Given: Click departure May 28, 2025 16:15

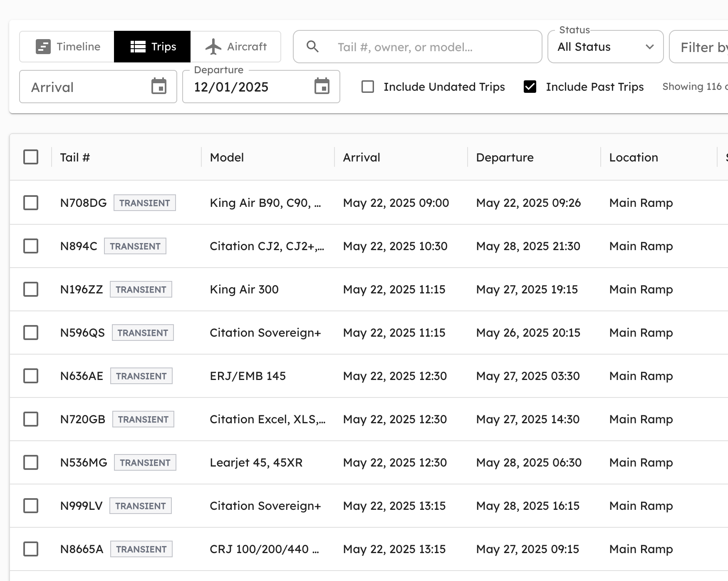Looking at the screenshot, I should click(528, 506).
